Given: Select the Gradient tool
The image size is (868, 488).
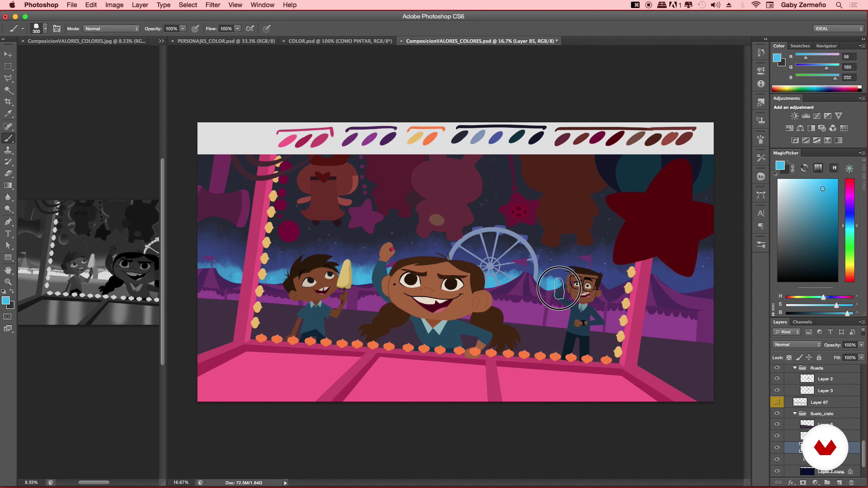Looking at the screenshot, I should pos(8,185).
